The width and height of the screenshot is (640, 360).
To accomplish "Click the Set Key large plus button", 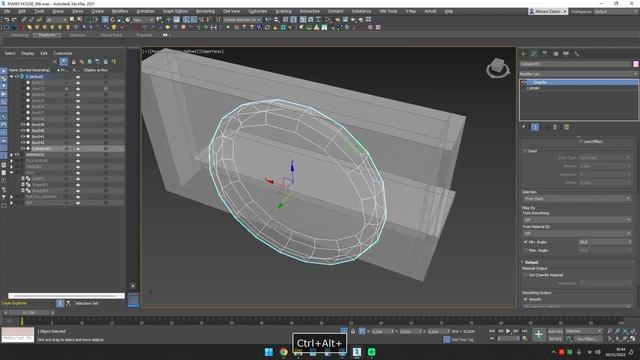I will point(539,335).
